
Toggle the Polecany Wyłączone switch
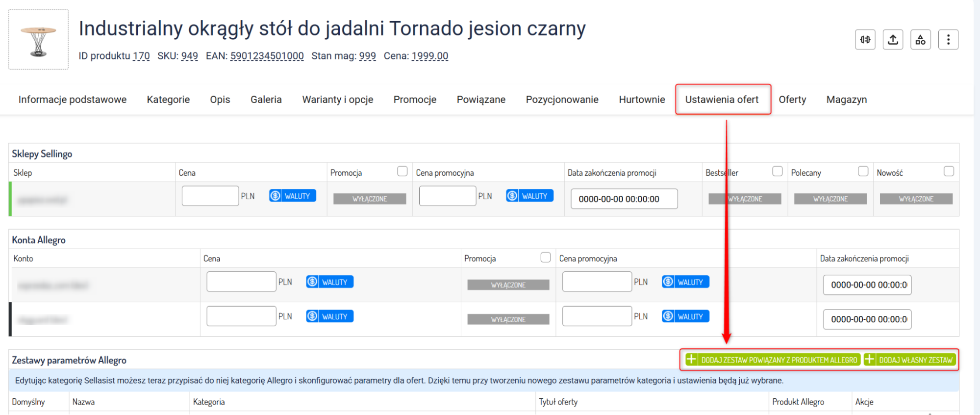point(830,199)
